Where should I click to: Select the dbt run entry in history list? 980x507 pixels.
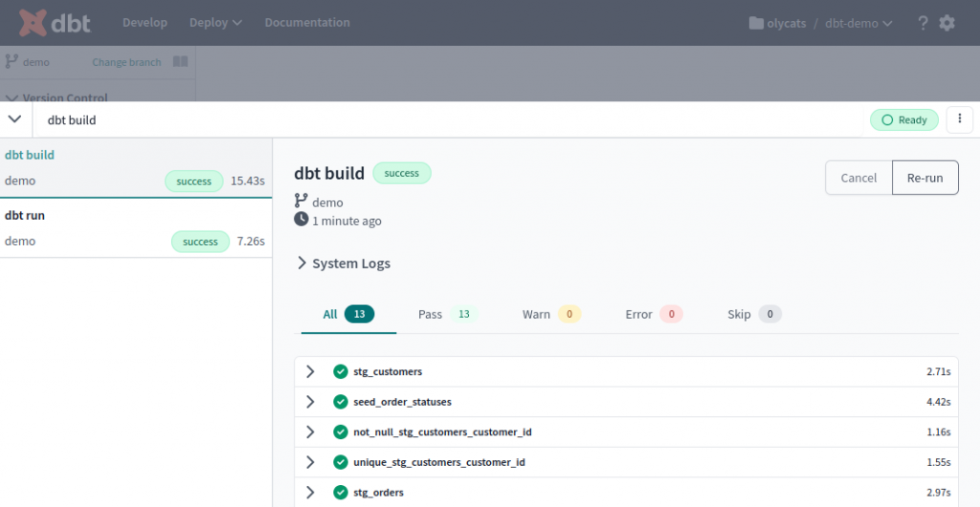point(136,229)
